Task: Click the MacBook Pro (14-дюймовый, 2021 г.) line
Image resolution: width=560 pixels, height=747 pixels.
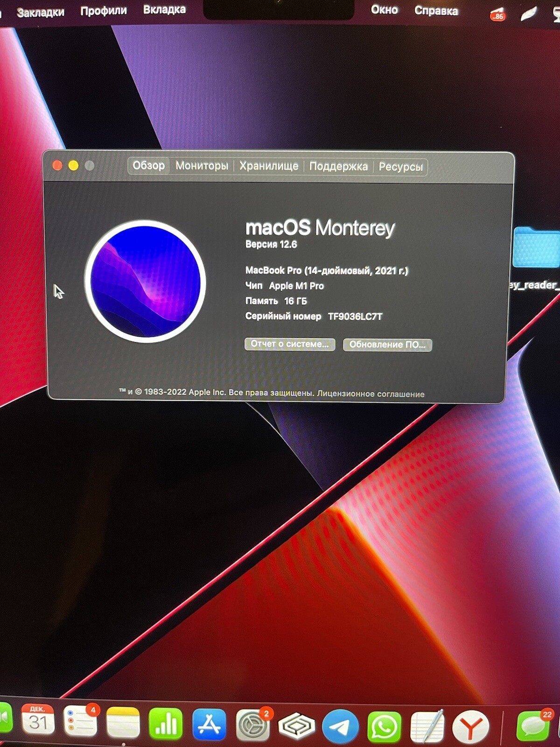Action: [x=327, y=271]
